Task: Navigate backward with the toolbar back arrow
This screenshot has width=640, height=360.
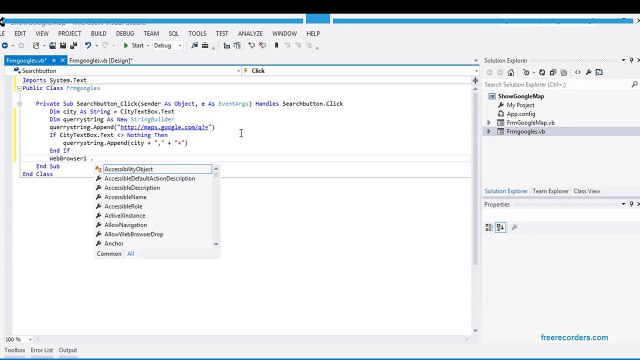Action: [5, 46]
